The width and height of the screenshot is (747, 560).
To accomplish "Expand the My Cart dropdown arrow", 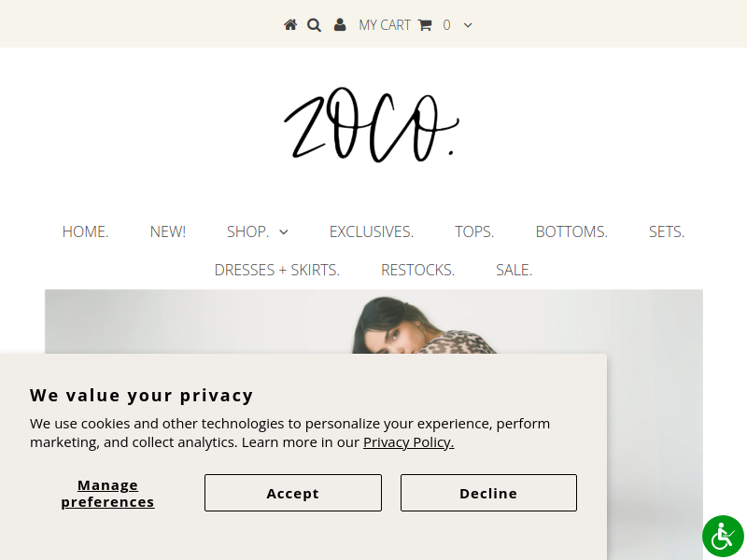I will (468, 25).
